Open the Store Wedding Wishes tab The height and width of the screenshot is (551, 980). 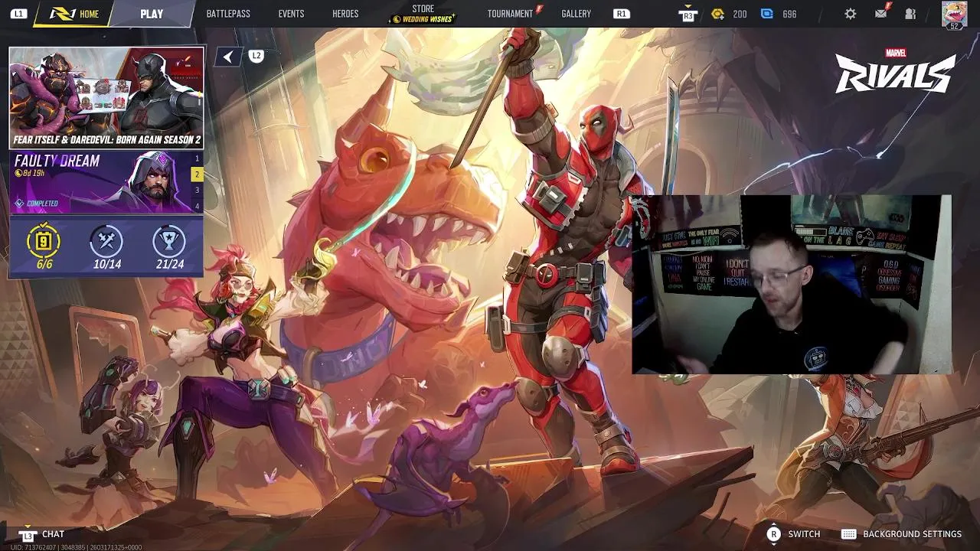tap(423, 14)
